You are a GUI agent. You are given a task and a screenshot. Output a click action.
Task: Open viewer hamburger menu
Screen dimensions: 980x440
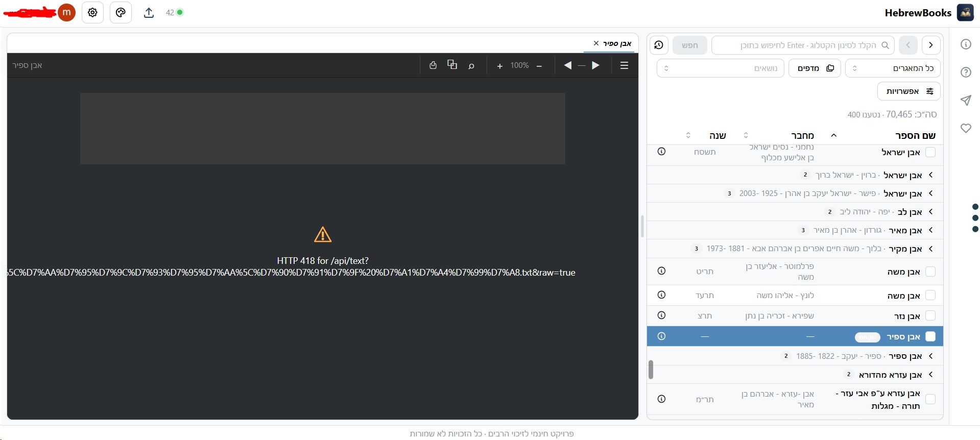(624, 65)
